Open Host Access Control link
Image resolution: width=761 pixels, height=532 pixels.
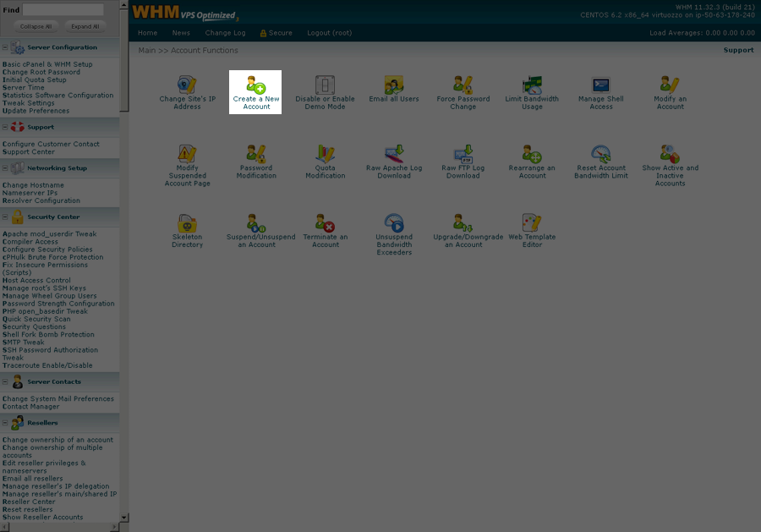36,281
